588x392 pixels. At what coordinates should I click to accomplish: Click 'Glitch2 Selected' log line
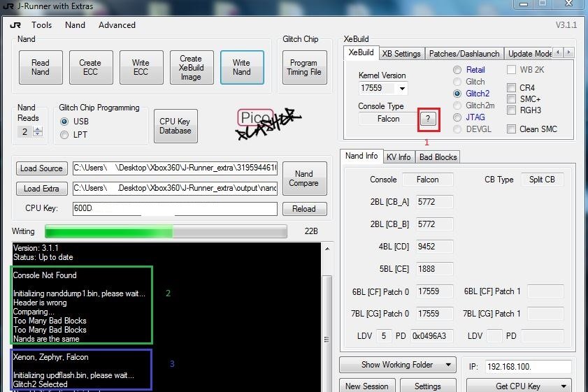coord(41,384)
